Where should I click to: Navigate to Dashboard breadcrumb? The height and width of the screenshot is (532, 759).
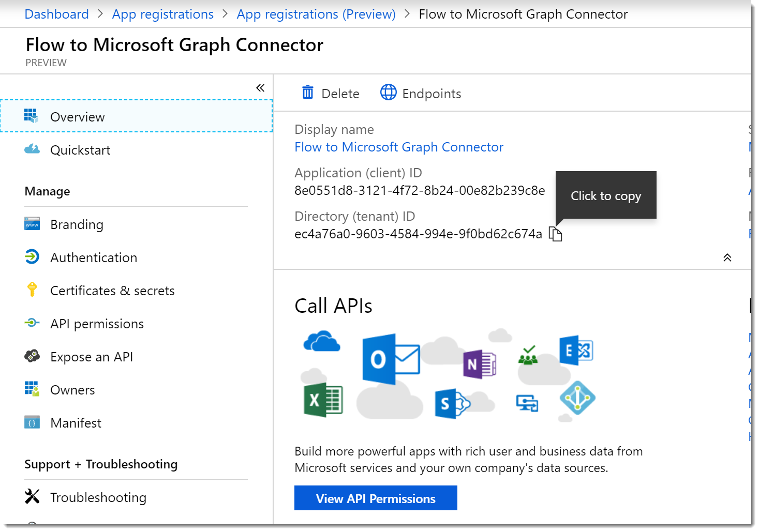coord(57,14)
